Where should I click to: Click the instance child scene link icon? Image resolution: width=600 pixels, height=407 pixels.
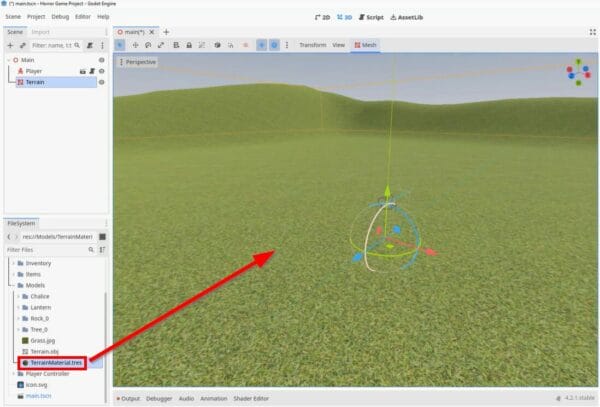point(22,45)
